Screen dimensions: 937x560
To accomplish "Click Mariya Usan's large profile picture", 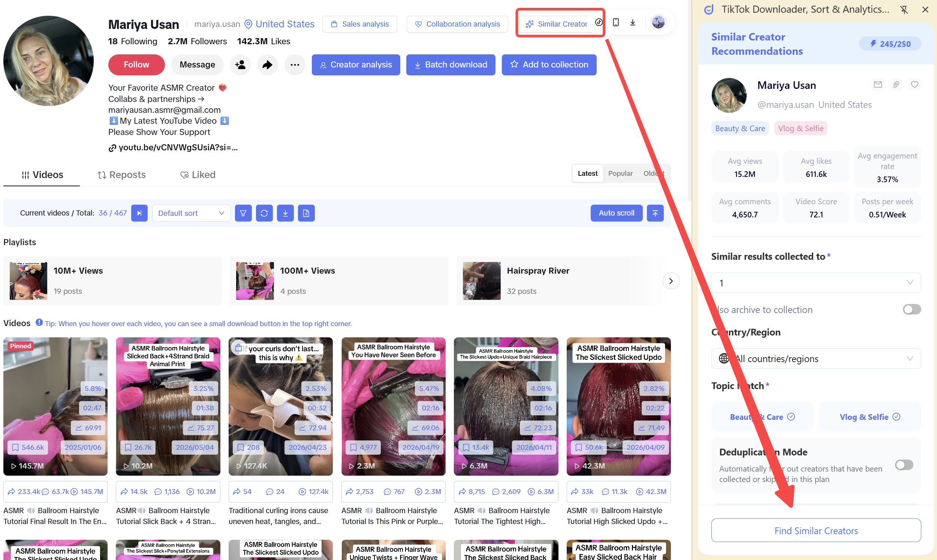I will [x=48, y=61].
